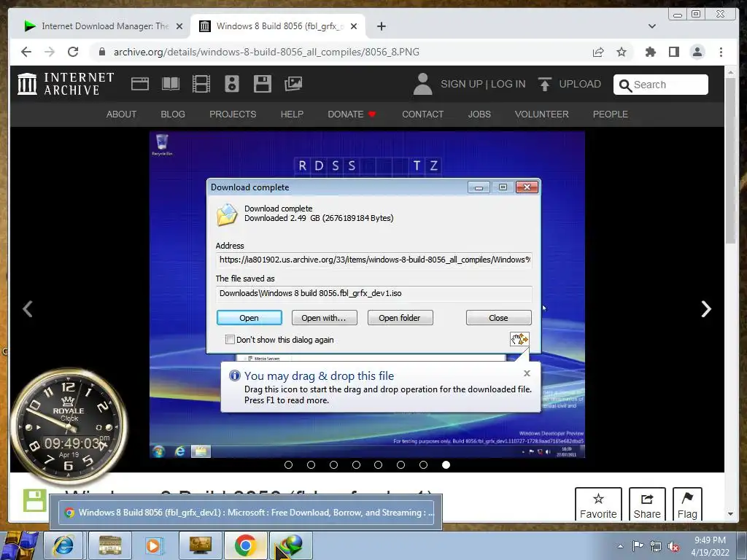
Task: Click SIGN UP | LOG IN link
Action: coord(483,84)
